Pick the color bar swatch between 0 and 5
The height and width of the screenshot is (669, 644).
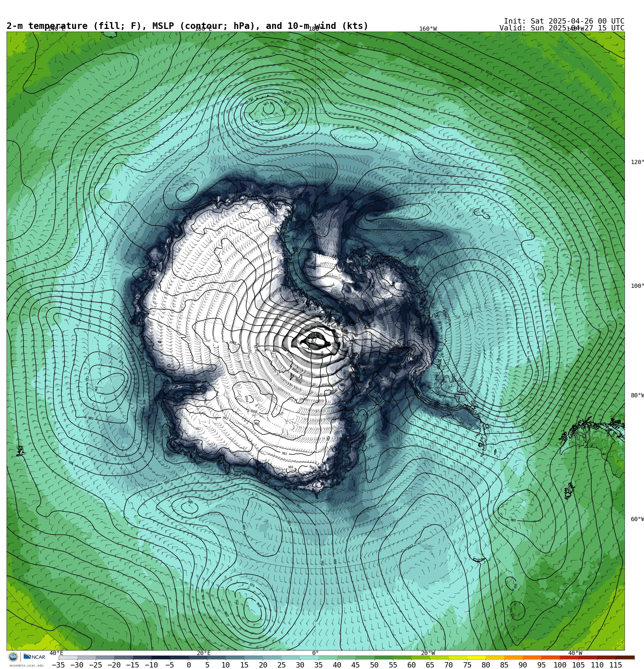(198, 657)
